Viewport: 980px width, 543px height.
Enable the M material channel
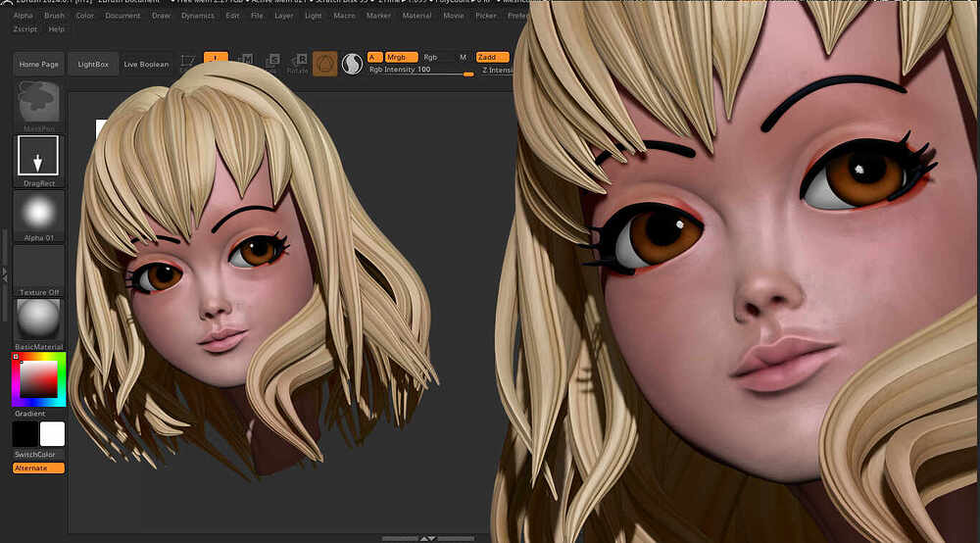(x=464, y=57)
